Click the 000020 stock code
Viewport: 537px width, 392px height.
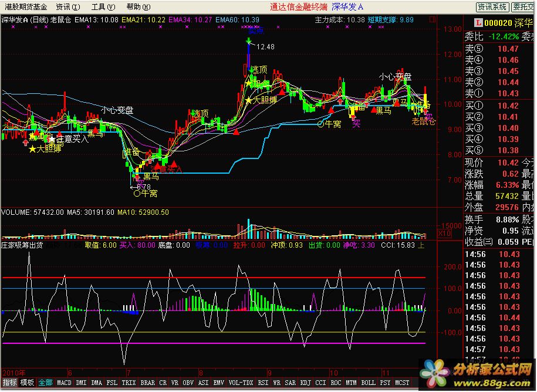(x=498, y=23)
